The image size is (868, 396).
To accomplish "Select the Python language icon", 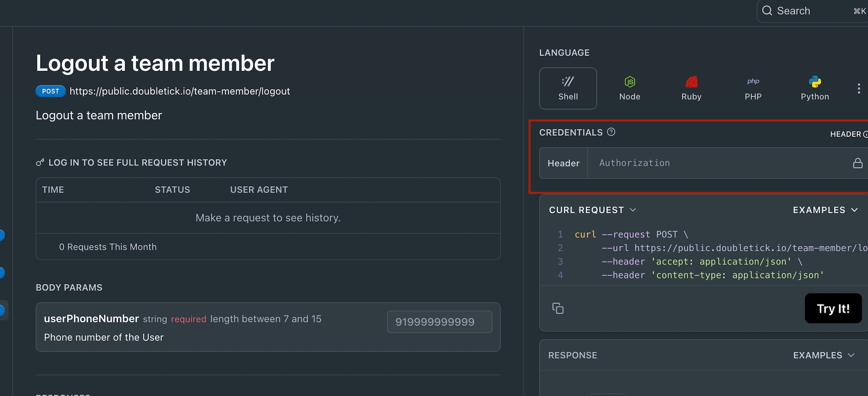I will coord(814,82).
